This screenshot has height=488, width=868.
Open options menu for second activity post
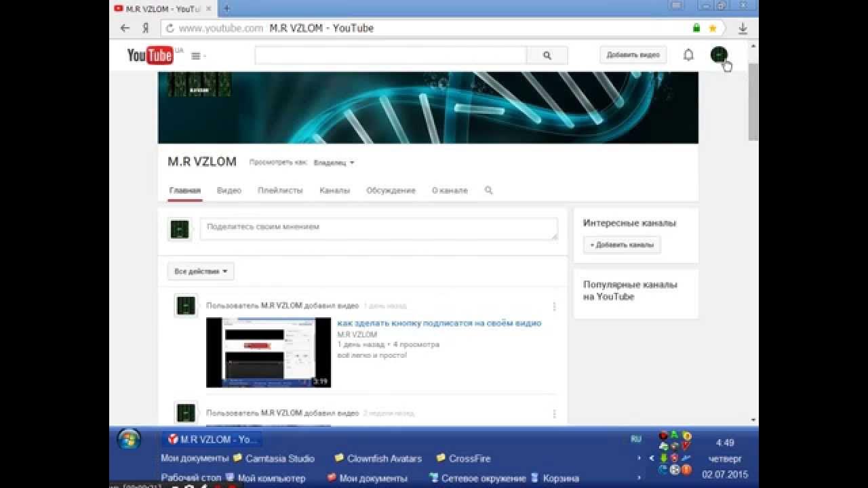coord(554,413)
